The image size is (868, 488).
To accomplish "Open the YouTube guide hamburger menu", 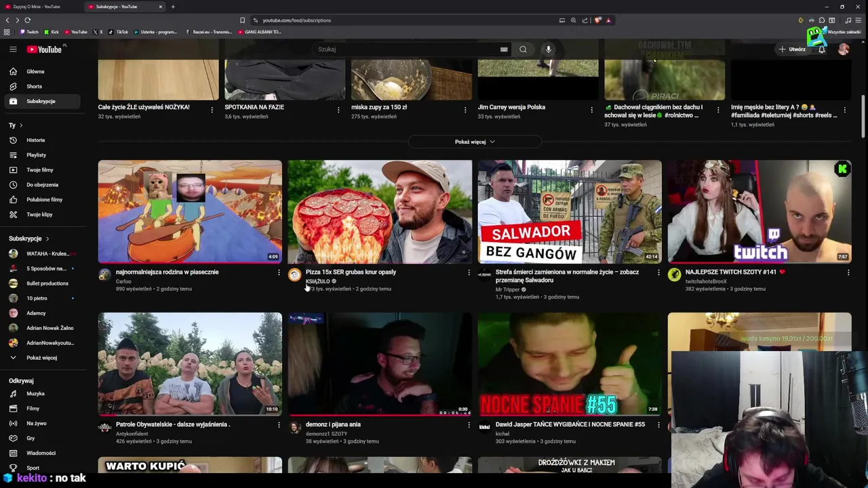I will click(13, 49).
